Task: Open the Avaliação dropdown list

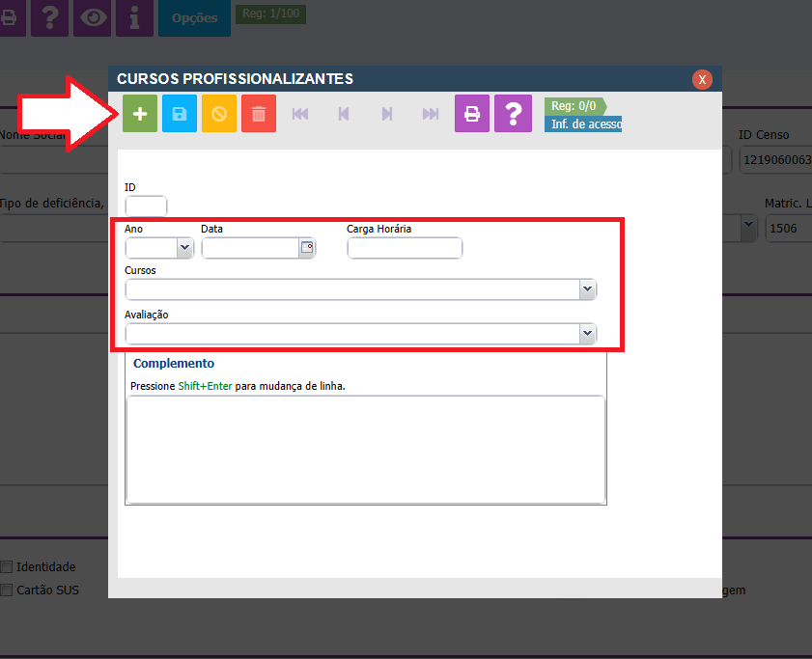Action: click(x=586, y=333)
